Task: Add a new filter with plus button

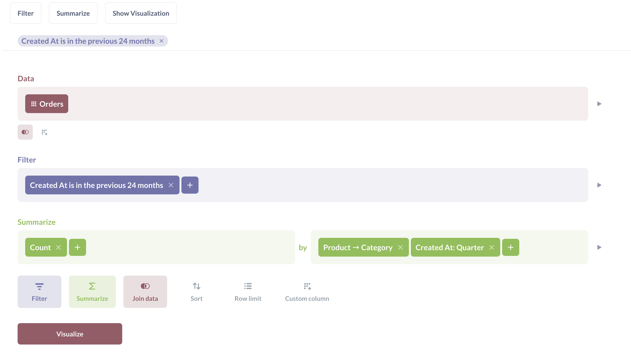Action: [190, 185]
